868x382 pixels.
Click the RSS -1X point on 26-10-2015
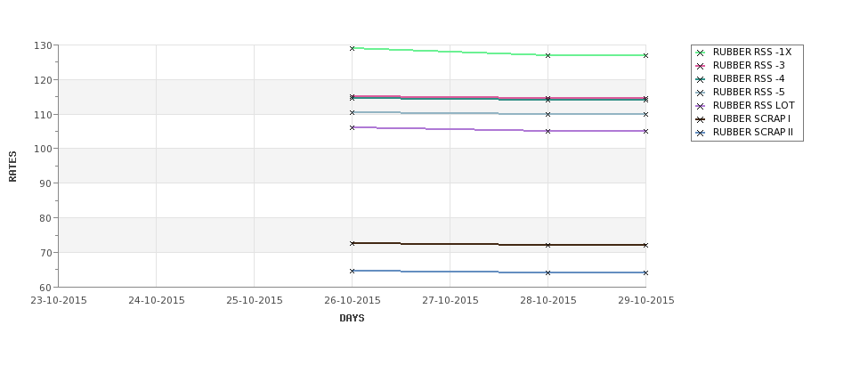(352, 49)
